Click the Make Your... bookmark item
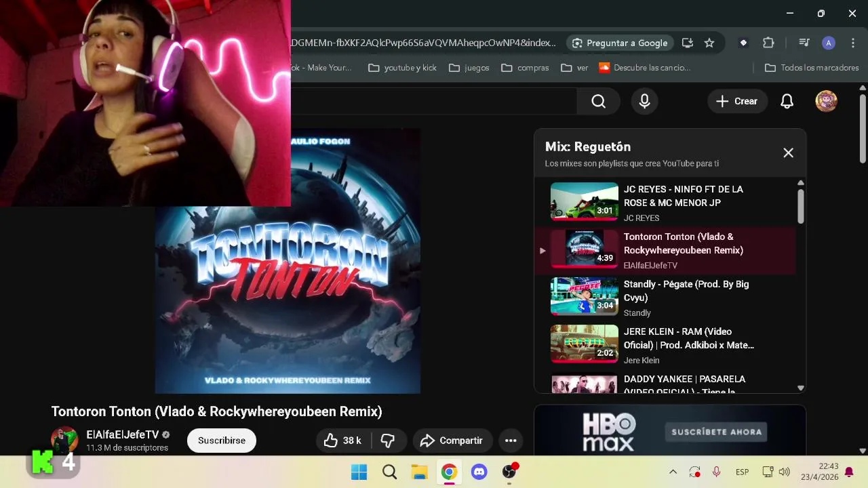Viewport: 868px width, 488px height. 321,68
